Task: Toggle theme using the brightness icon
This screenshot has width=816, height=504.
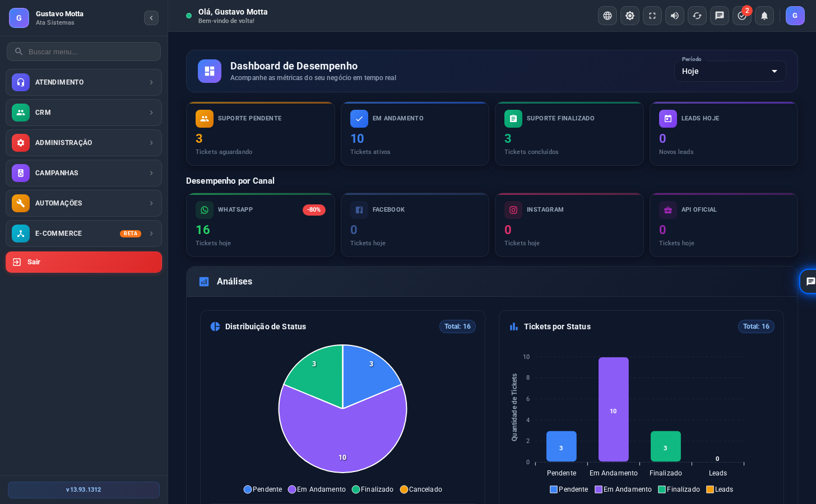Action: (x=630, y=16)
